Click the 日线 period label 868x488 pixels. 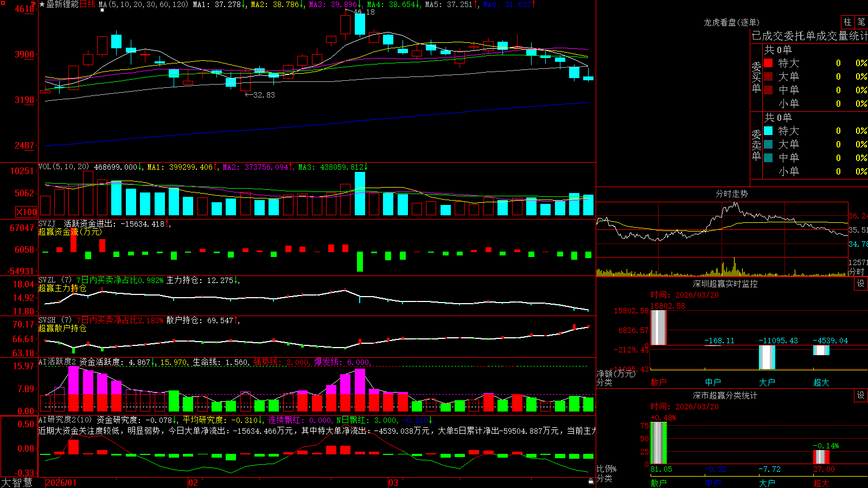pos(87,4)
